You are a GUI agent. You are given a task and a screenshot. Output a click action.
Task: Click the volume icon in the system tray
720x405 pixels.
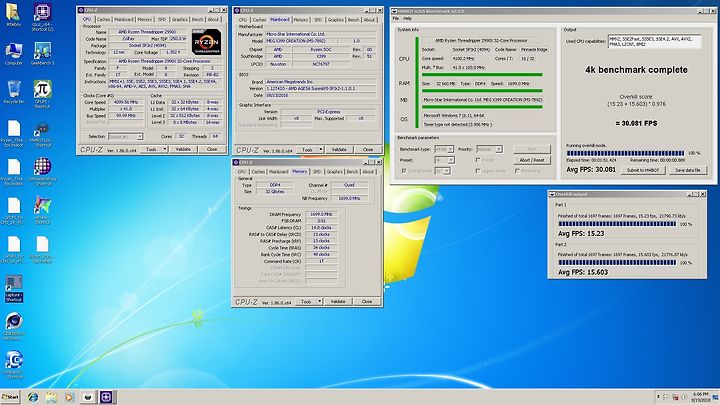point(684,397)
